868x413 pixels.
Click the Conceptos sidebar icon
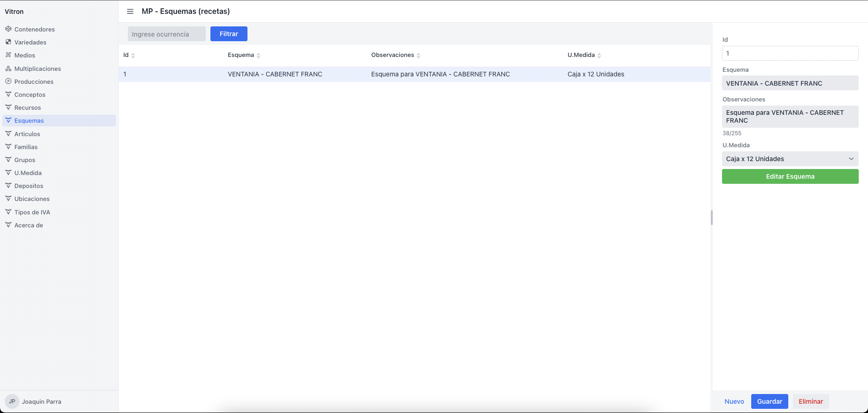[8, 94]
